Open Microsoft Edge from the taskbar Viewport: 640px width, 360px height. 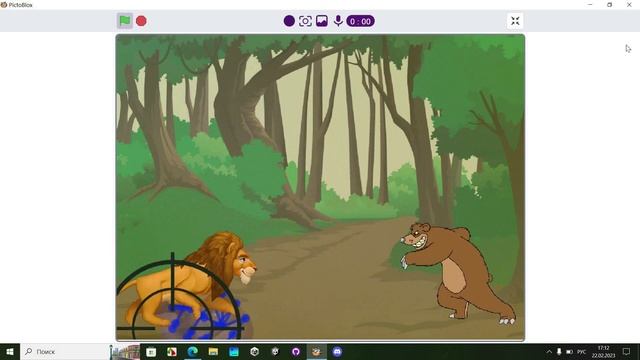pyautogui.click(x=193, y=351)
